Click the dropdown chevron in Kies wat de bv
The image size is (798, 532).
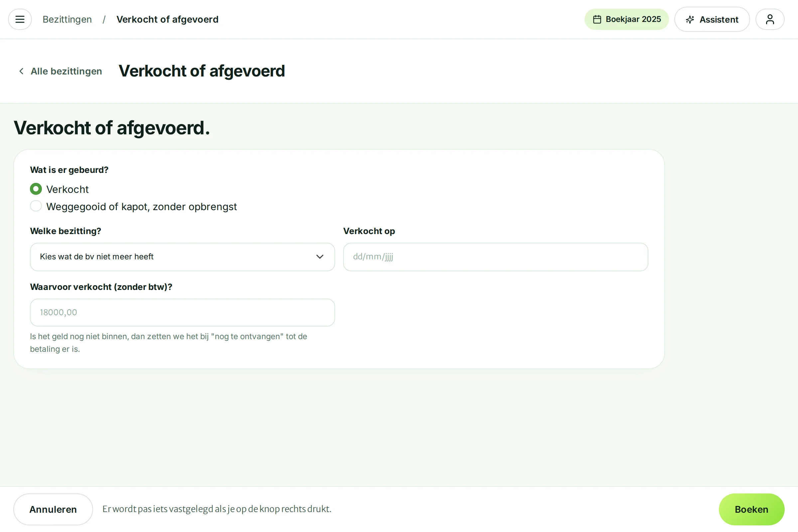(320, 257)
